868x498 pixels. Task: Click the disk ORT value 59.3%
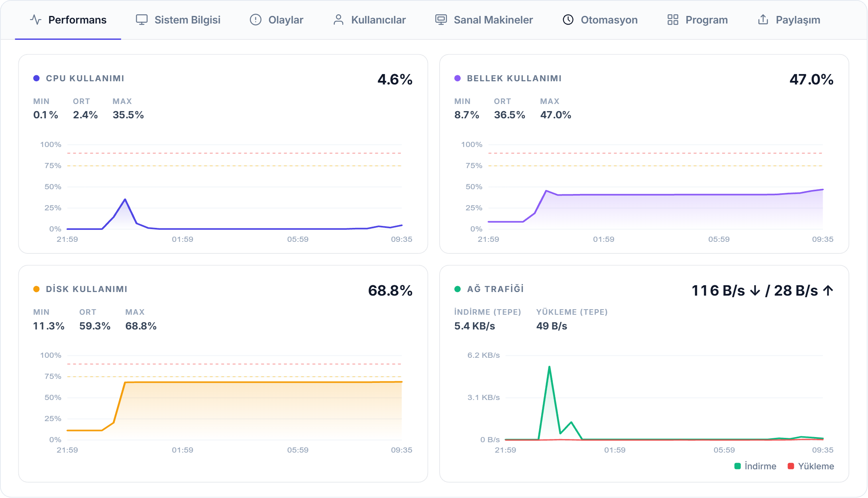(x=95, y=326)
